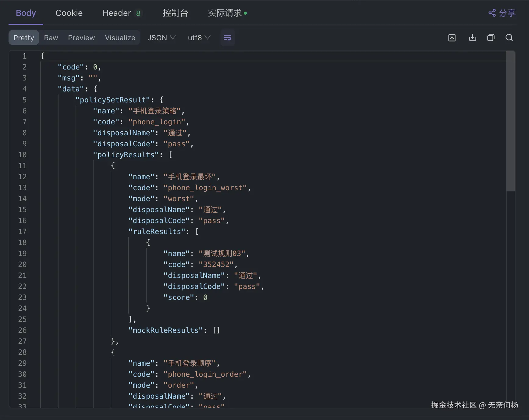Click the "policyResults" key text
The height and width of the screenshot is (420, 529).
pos(126,155)
